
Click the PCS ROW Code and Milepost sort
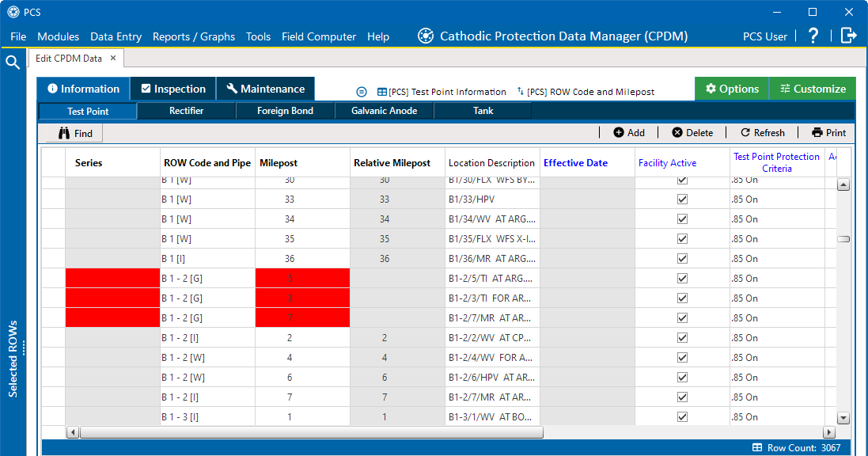tap(586, 92)
